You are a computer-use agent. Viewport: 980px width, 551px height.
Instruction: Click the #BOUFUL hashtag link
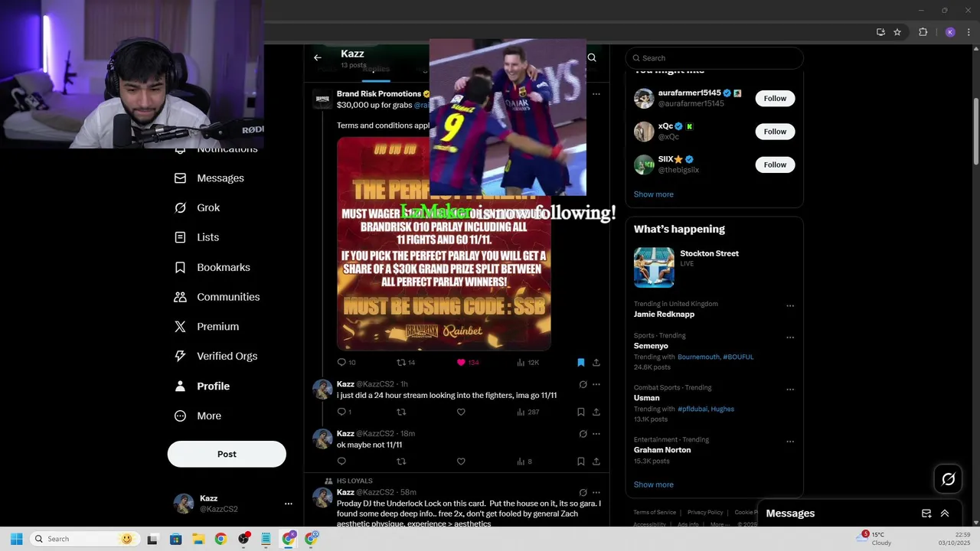pyautogui.click(x=738, y=357)
